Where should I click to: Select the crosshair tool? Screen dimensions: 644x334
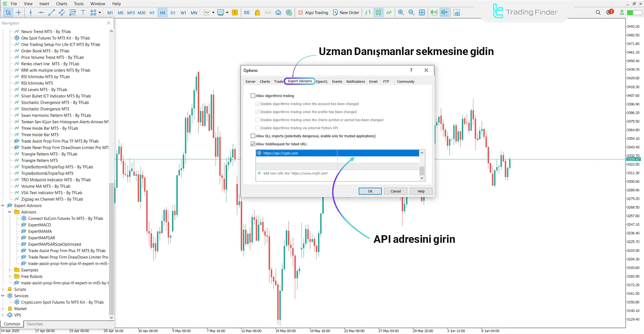pyautogui.click(x=19, y=12)
